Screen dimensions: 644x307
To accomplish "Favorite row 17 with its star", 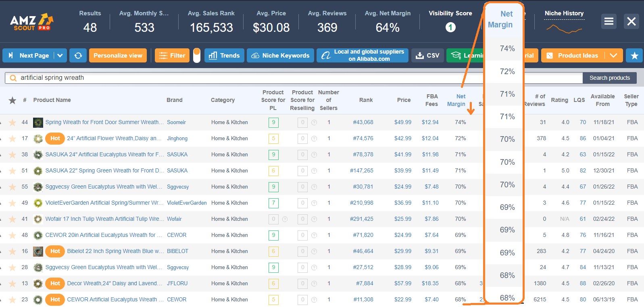I will click(13, 139).
